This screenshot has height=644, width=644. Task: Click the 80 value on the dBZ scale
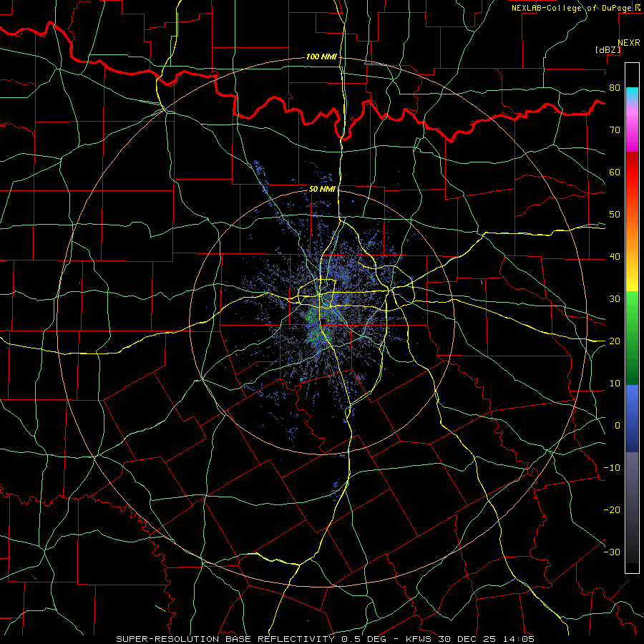tap(615, 88)
